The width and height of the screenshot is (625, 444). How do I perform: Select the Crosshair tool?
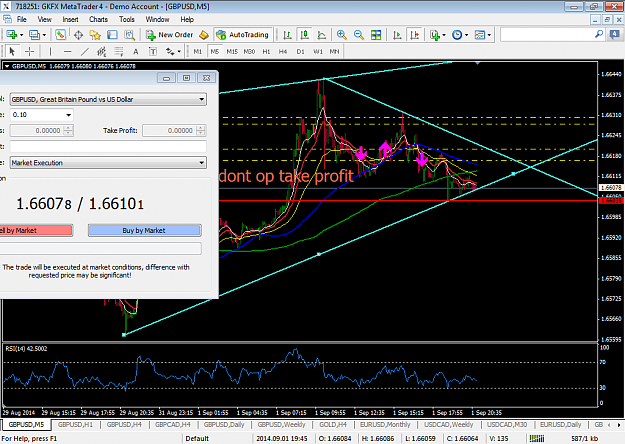29,51
